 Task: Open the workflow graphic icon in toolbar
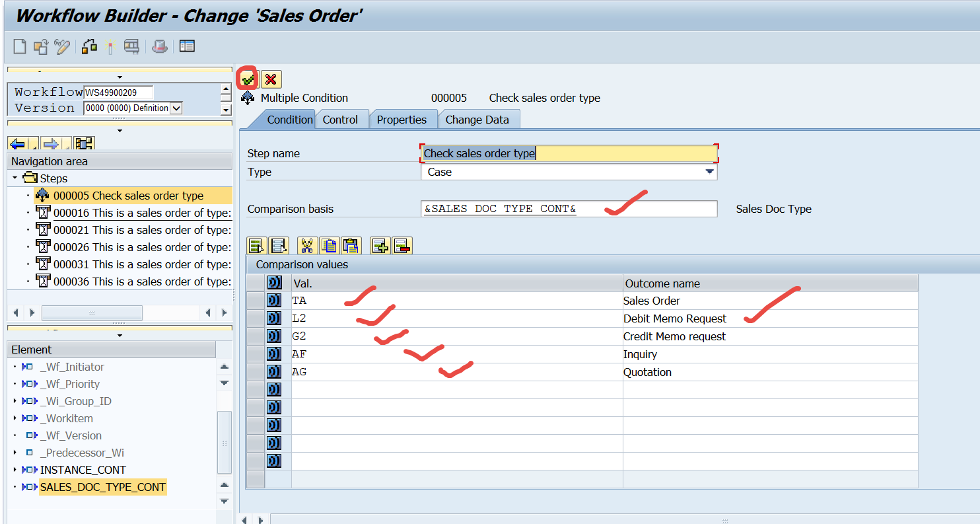(x=88, y=46)
